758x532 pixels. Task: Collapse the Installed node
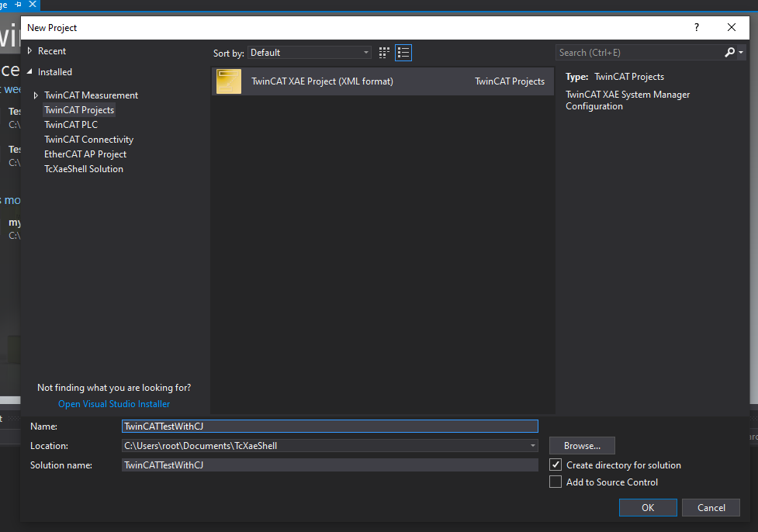coord(29,71)
